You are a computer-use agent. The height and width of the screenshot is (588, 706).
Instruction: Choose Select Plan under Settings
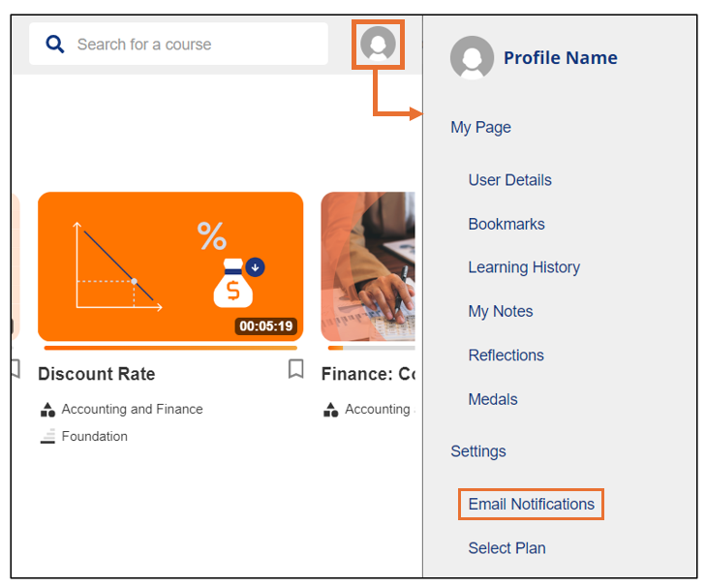coord(506,548)
